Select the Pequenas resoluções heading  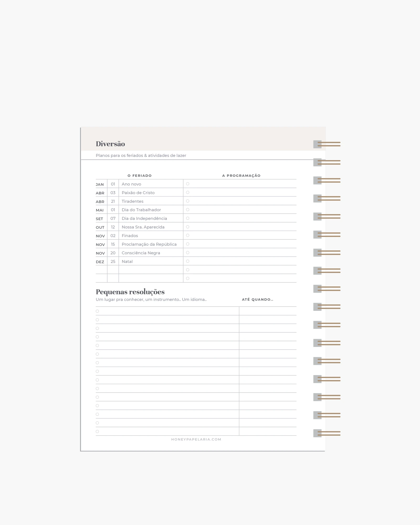130,292
